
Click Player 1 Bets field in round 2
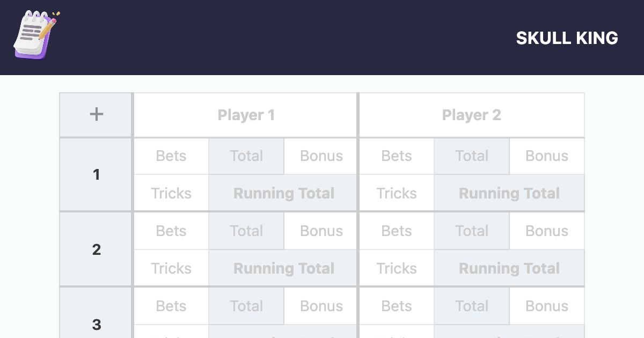click(x=171, y=231)
